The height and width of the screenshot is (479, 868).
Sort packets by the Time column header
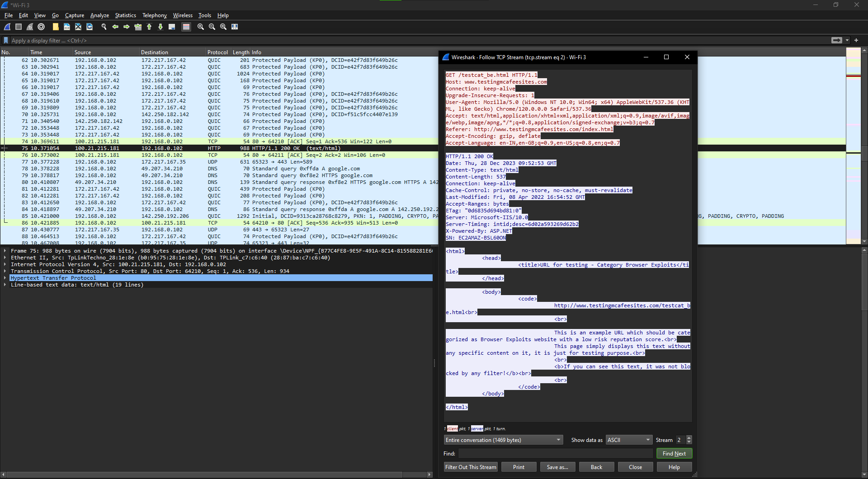coord(51,52)
